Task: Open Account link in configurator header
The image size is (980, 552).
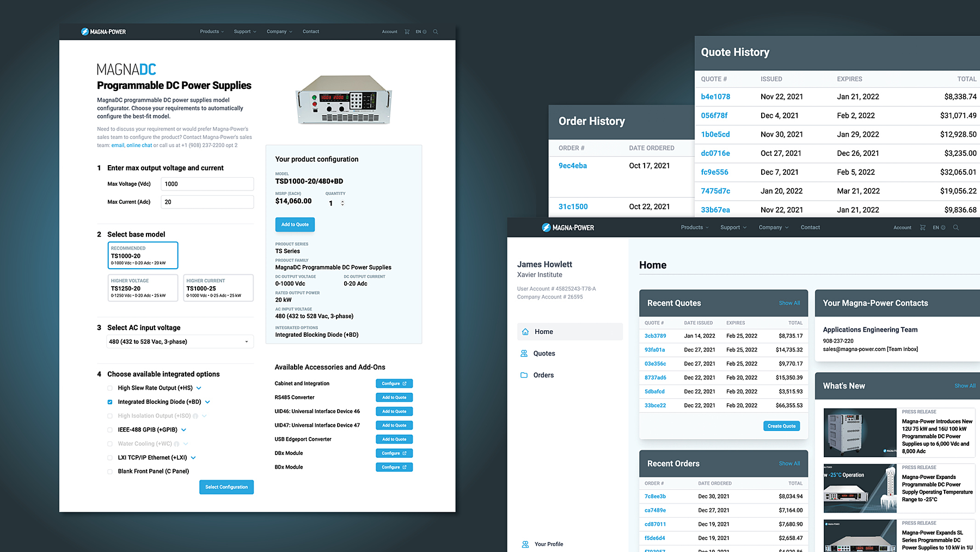Action: (x=390, y=32)
